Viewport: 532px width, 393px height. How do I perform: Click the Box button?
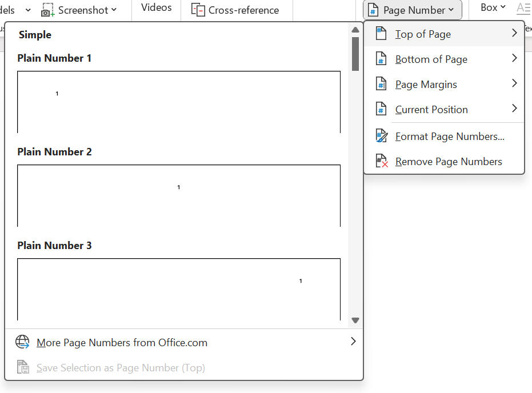493,7
